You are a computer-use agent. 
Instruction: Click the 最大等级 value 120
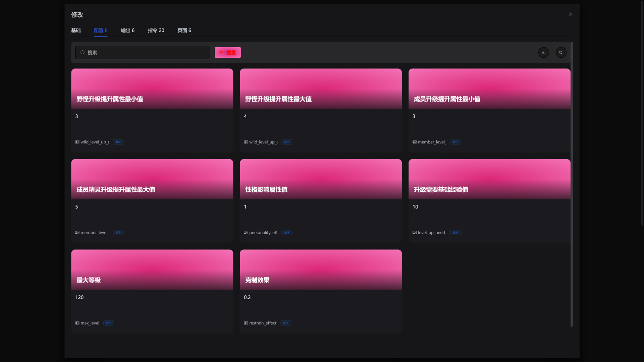click(79, 297)
